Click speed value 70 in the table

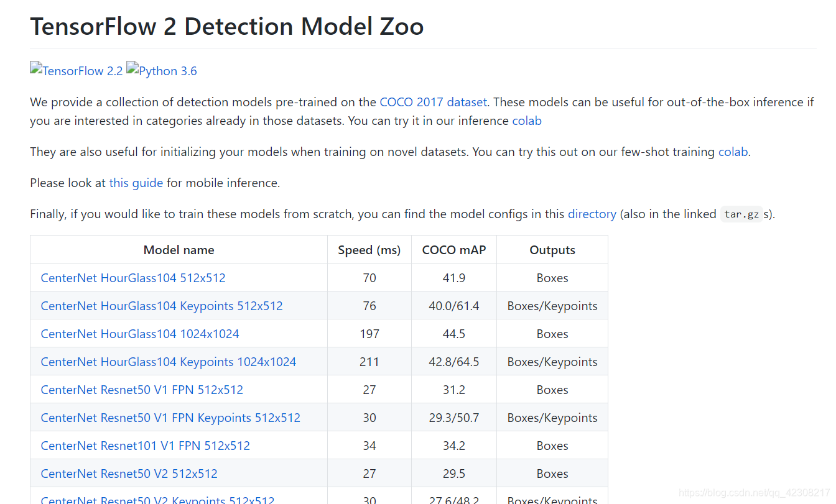click(369, 278)
